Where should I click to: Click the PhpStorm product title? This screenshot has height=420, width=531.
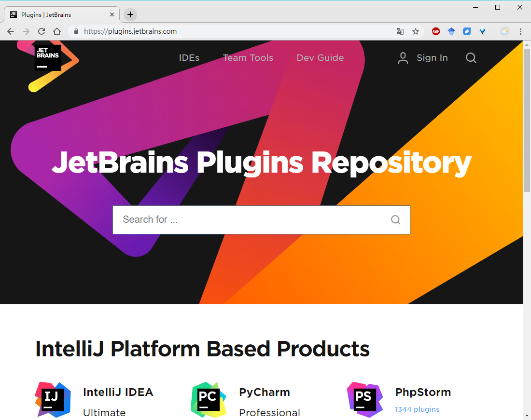[x=423, y=392]
